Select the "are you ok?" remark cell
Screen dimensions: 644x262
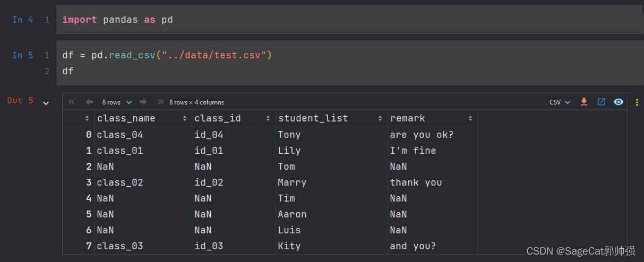[x=422, y=135]
